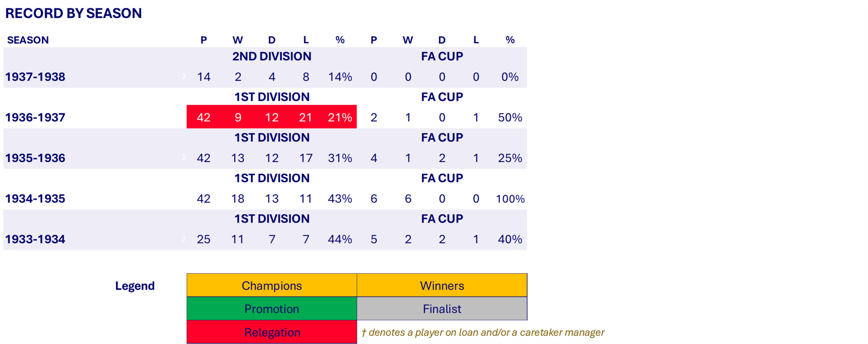The height and width of the screenshot is (344, 868).
Task: Select the 1936-1937 season row label
Action: click(x=35, y=118)
